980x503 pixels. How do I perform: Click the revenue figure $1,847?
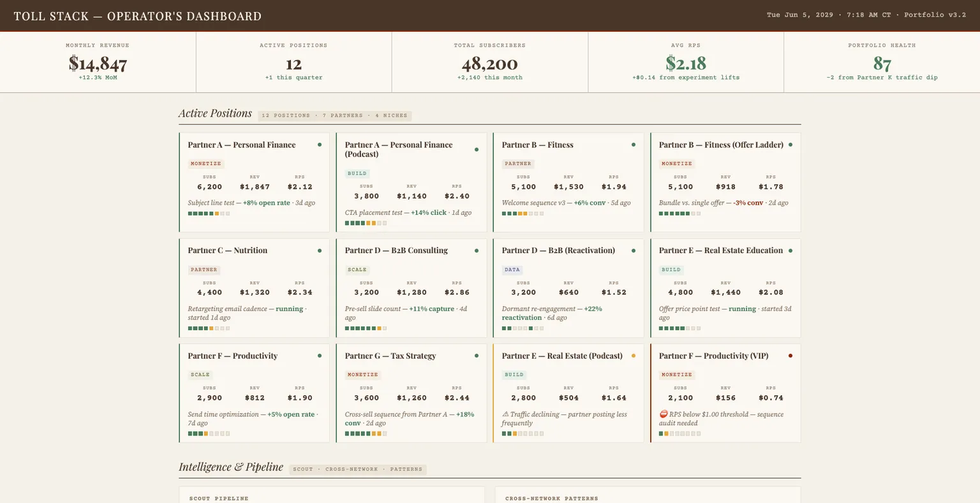coord(255,187)
